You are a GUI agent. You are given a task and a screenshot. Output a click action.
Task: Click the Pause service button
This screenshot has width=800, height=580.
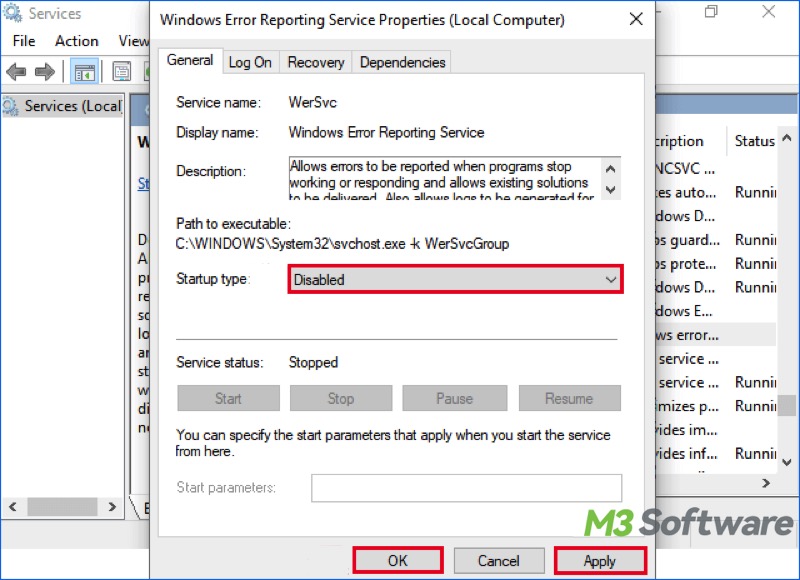pyautogui.click(x=455, y=398)
